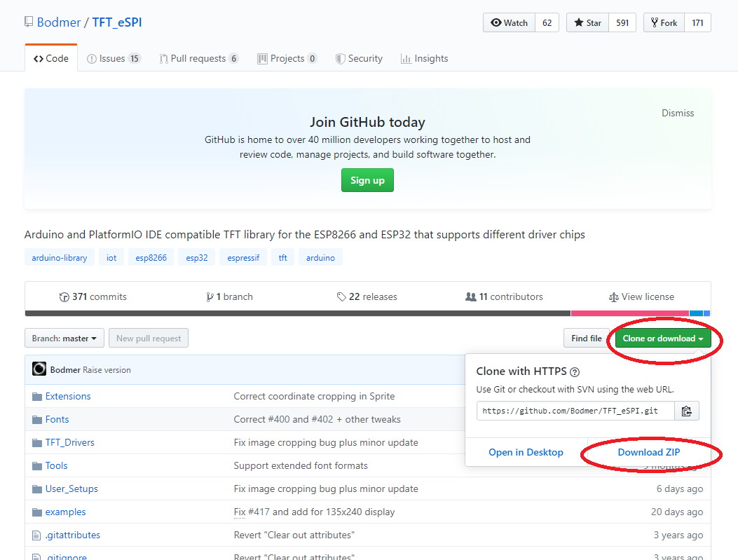The height and width of the screenshot is (560, 738).
Task: Open the Projects tab
Action: click(287, 58)
